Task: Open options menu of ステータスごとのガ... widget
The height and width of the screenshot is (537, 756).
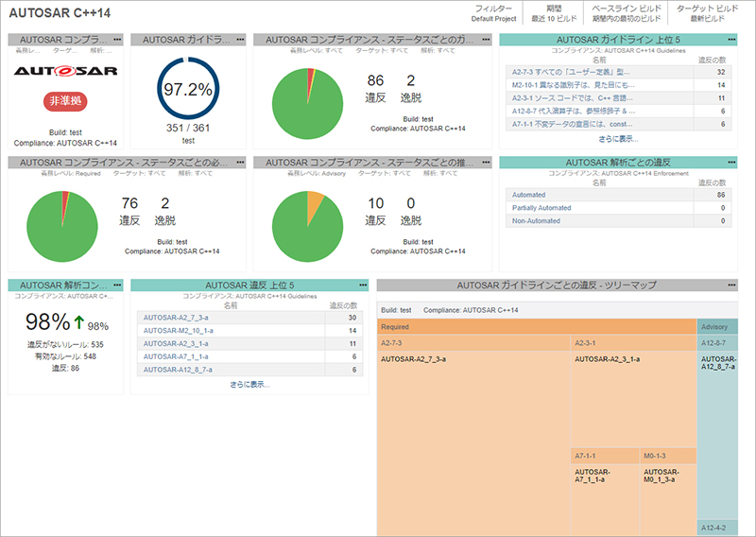Action: tap(486, 40)
